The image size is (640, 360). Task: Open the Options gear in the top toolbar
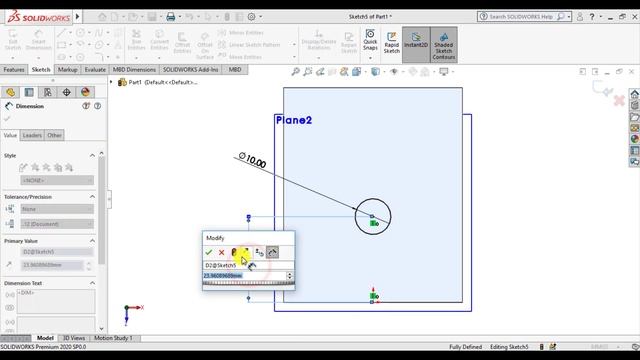[x=251, y=17]
